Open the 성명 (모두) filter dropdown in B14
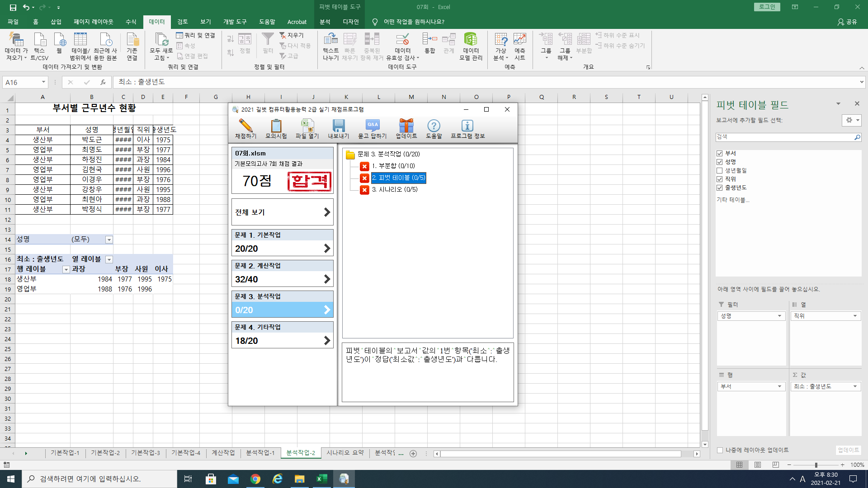Screen dimensions: 868x488 tap(109, 239)
